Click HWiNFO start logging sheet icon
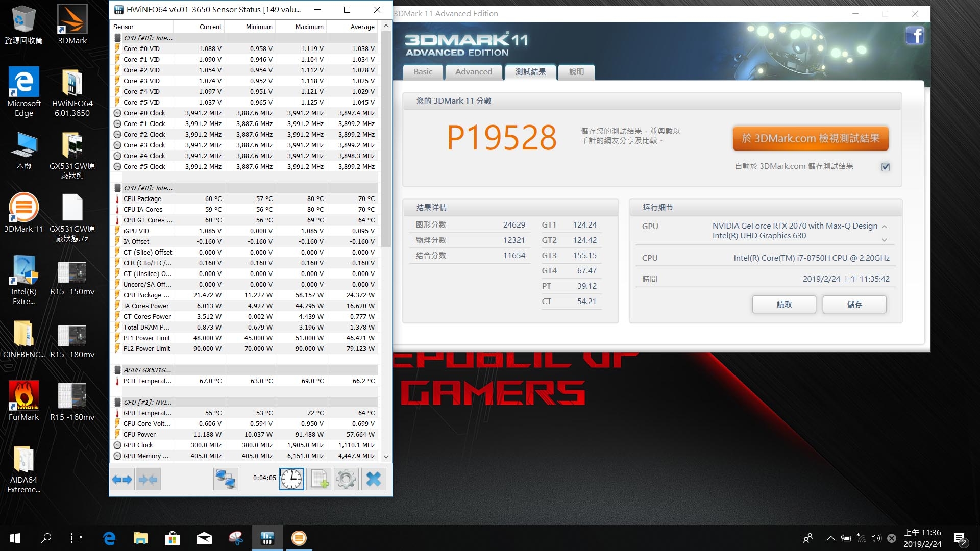 (319, 479)
